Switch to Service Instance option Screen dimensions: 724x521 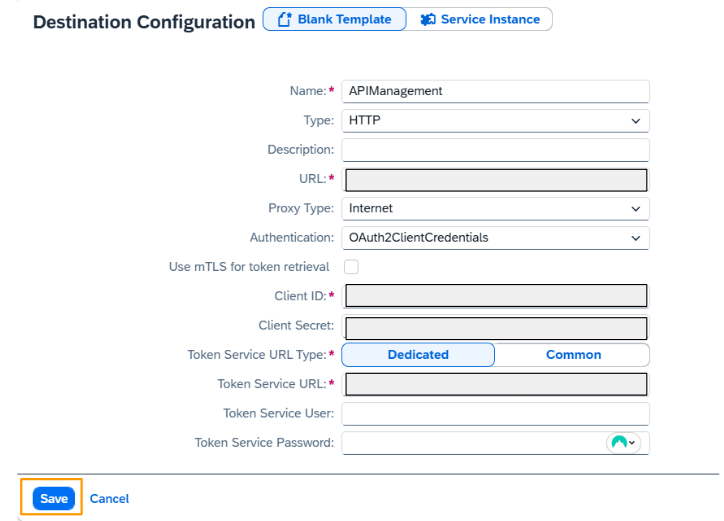click(479, 19)
